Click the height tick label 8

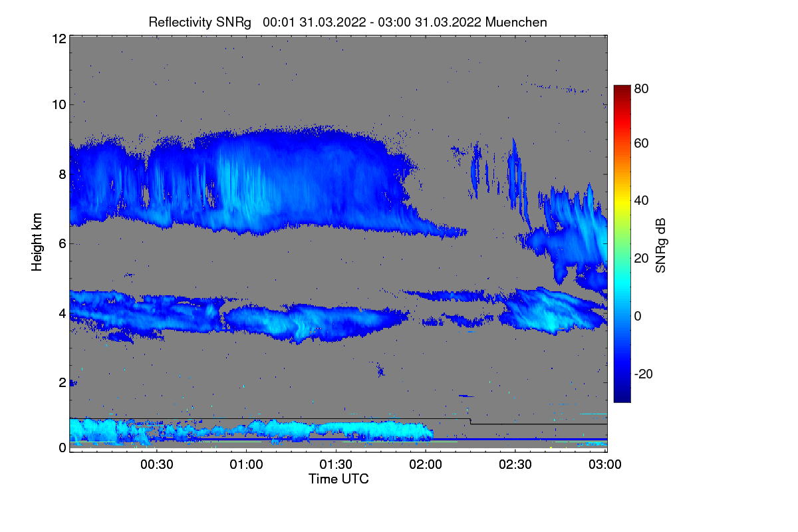[x=62, y=174]
